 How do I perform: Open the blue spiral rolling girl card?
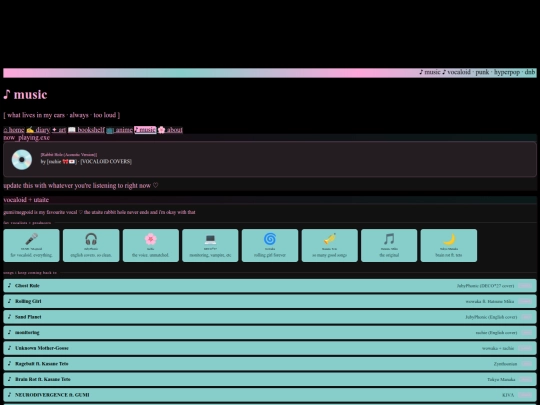coord(270,246)
